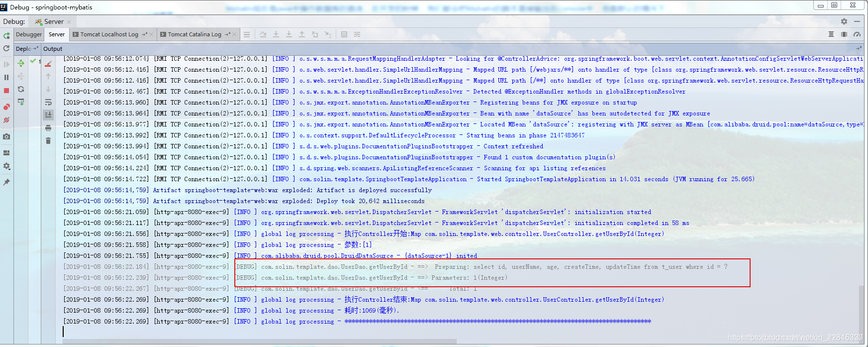Print the console output
This screenshot has width=868, height=347.
point(48,128)
